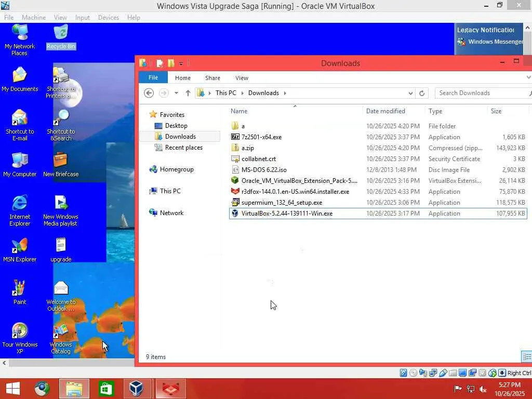Click VirtualBox shared folders status icon
Image resolution: width=532 pixels, height=399 pixels.
pyautogui.click(x=453, y=373)
